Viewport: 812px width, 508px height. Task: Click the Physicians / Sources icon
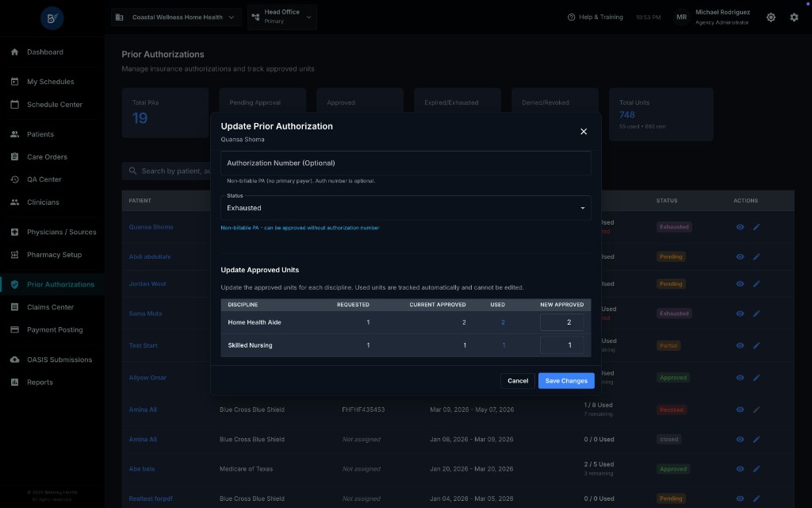click(x=14, y=232)
